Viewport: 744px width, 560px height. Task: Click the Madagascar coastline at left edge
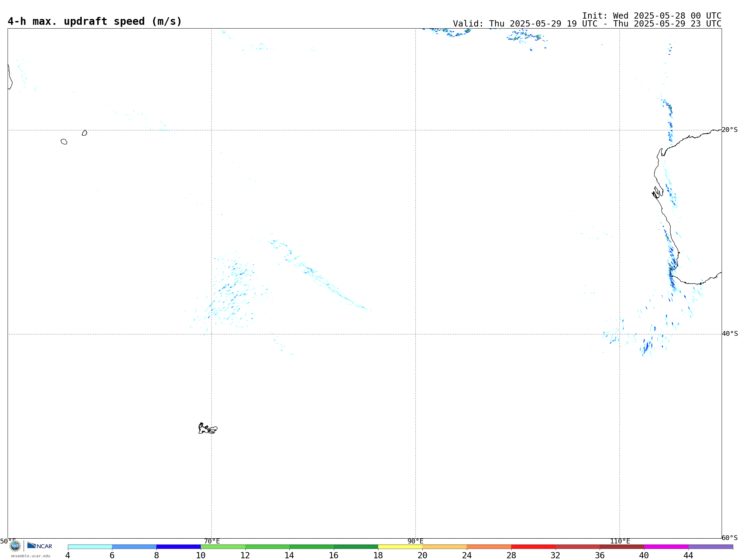[x=10, y=77]
